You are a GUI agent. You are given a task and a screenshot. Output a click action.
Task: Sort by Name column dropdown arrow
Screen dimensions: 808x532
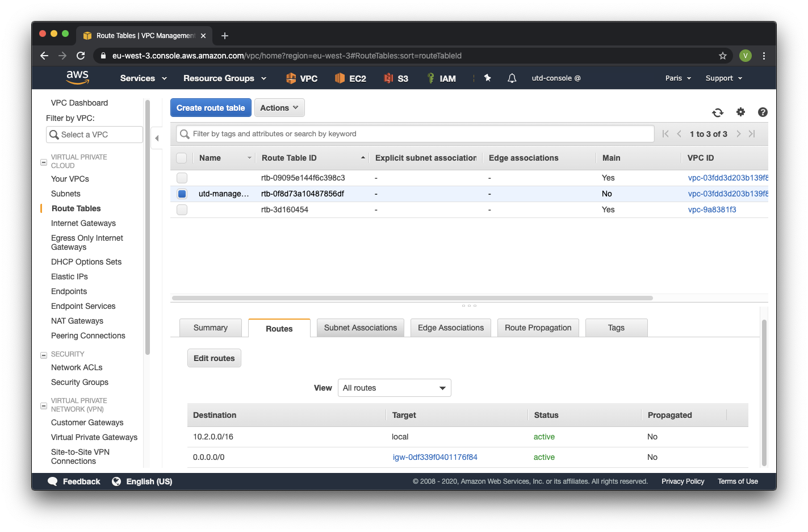[x=249, y=158]
